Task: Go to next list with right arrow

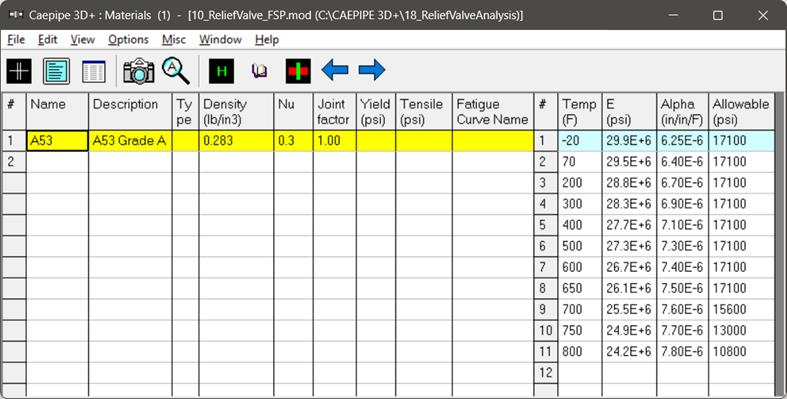Action: point(372,70)
